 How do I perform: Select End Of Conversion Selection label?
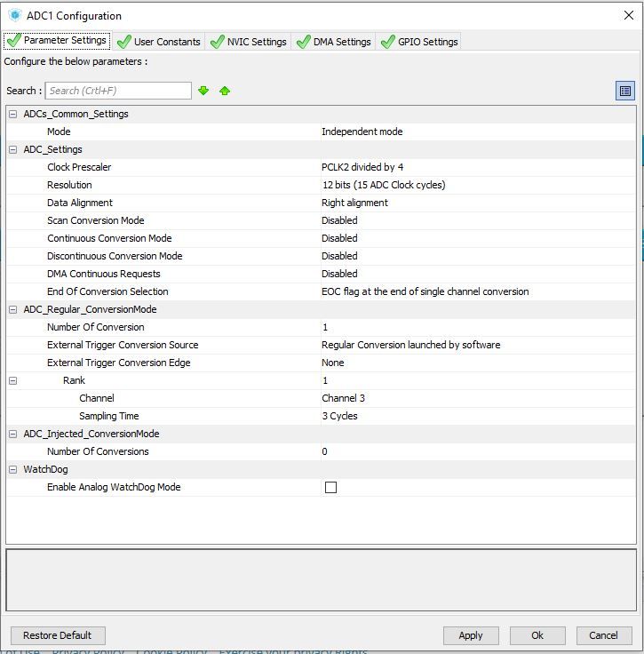[107, 291]
